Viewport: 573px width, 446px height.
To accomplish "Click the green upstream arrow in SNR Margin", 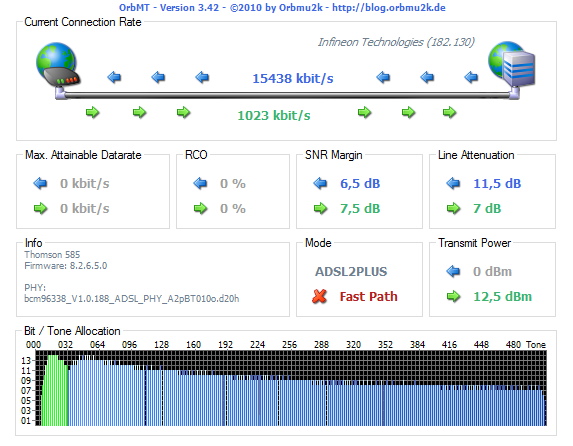I will click(320, 208).
